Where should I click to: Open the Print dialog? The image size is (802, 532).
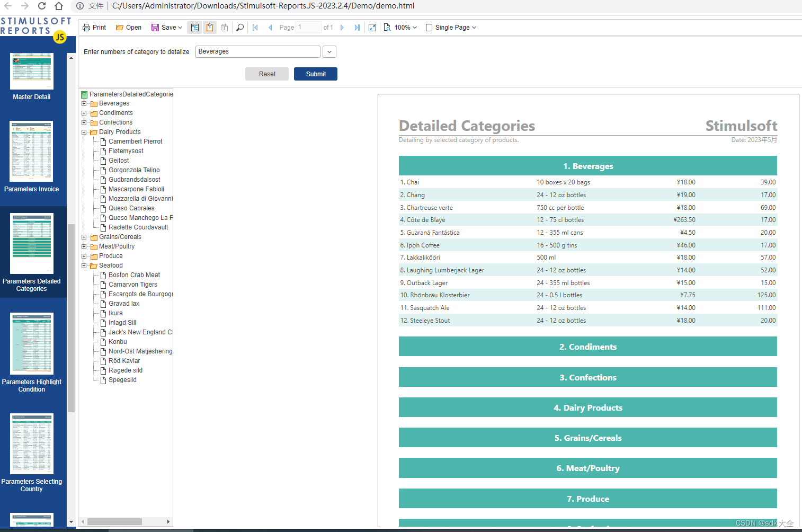click(x=94, y=27)
